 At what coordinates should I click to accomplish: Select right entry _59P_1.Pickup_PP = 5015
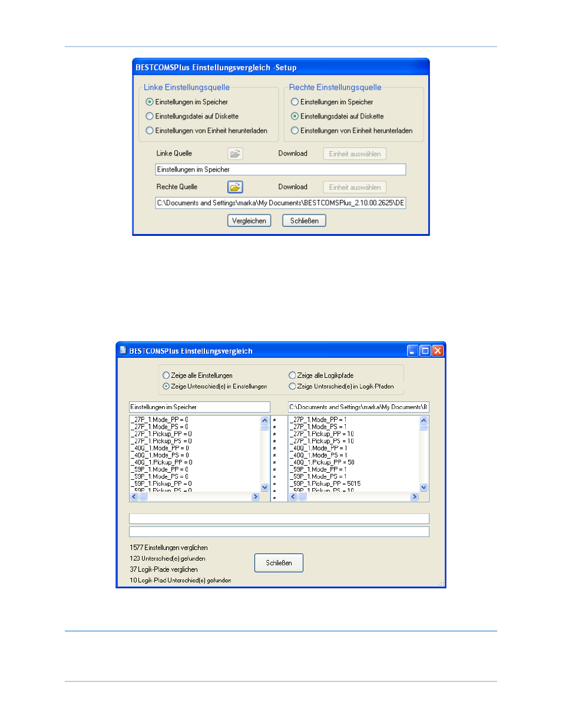coord(325,484)
